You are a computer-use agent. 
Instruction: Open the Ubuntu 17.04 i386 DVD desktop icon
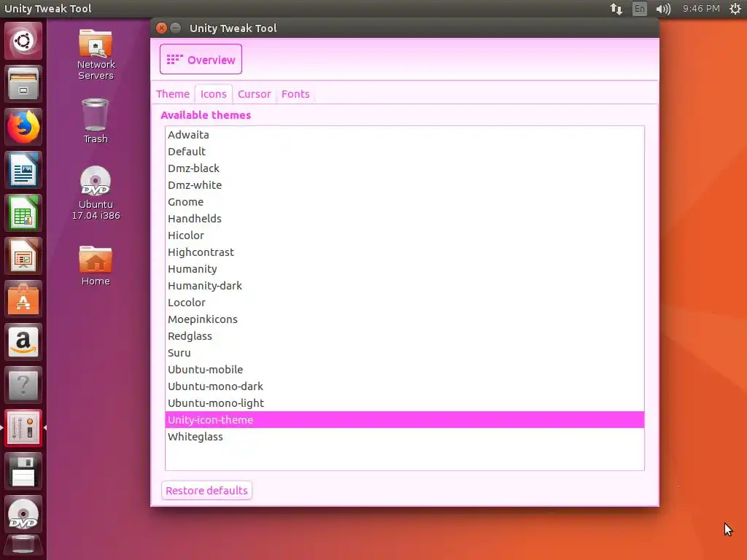96,192
